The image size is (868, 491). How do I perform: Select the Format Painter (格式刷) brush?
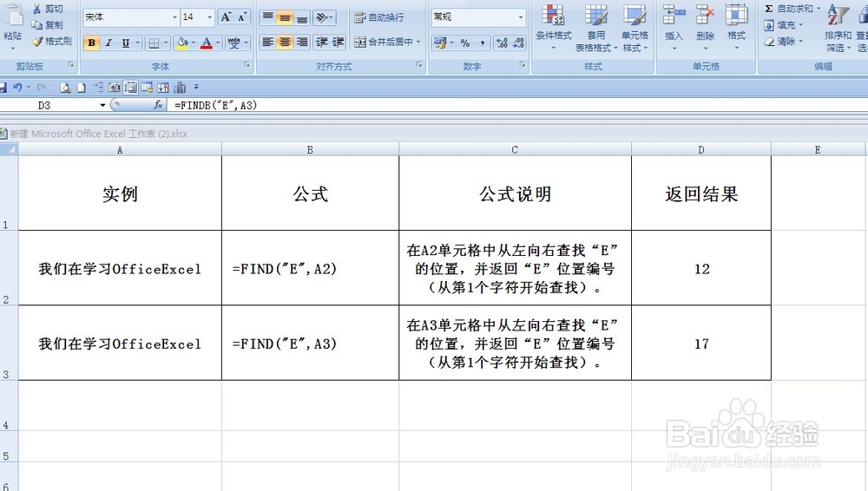click(x=51, y=41)
